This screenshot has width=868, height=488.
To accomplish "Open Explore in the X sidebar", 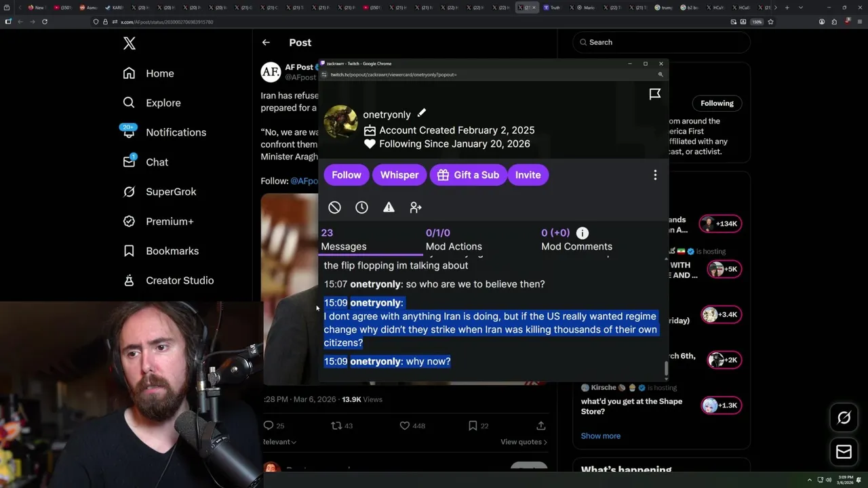I will 152,103.
